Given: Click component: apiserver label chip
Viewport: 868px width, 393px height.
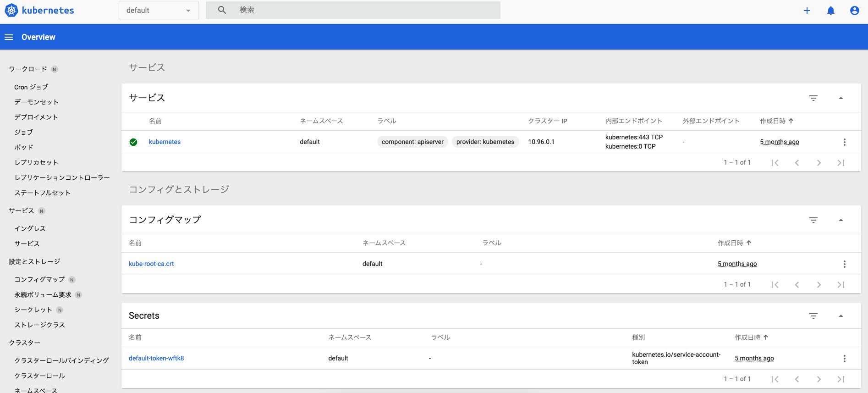Looking at the screenshot, I should point(412,142).
